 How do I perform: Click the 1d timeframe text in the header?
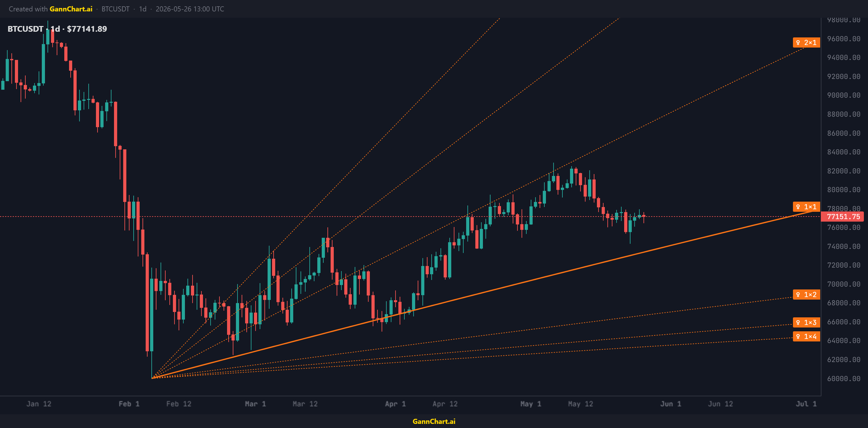click(x=143, y=9)
